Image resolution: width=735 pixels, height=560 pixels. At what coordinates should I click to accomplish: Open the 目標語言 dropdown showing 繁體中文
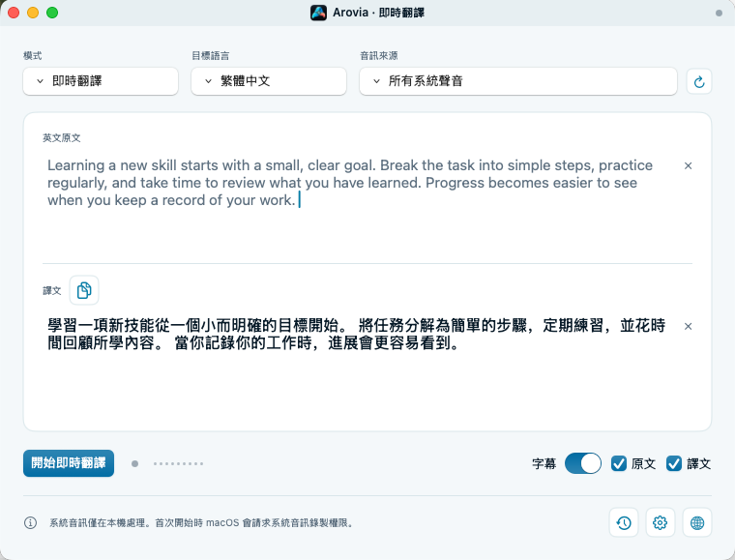coord(269,81)
